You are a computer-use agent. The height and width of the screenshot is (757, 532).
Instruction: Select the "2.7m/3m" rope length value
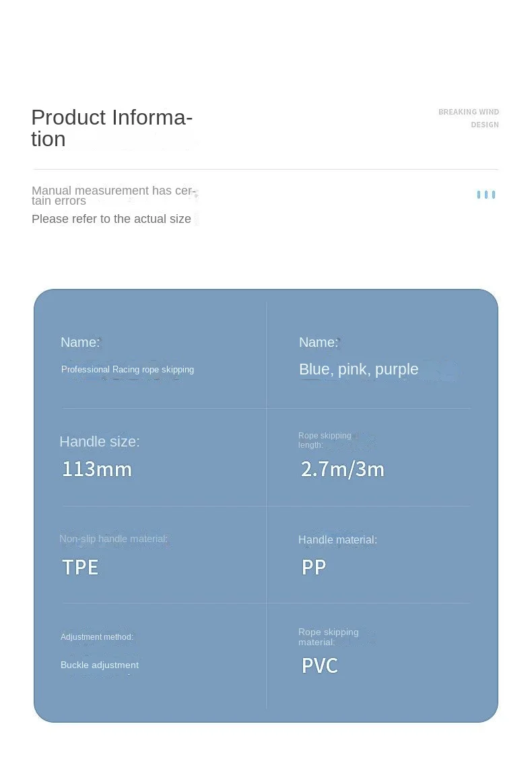click(x=342, y=469)
